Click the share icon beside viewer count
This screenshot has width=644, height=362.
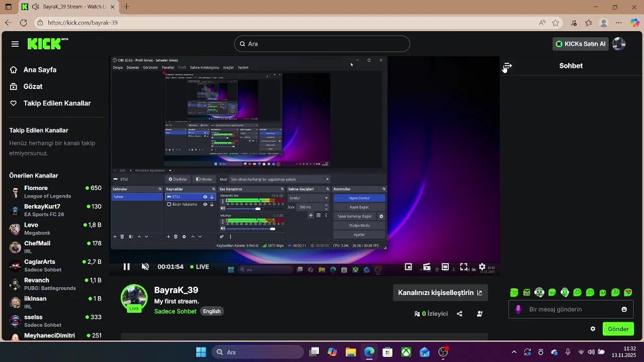pos(459,314)
